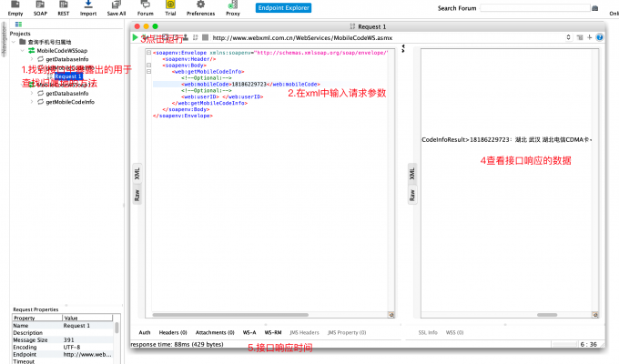Click the binoculars search icon

pos(595,8)
